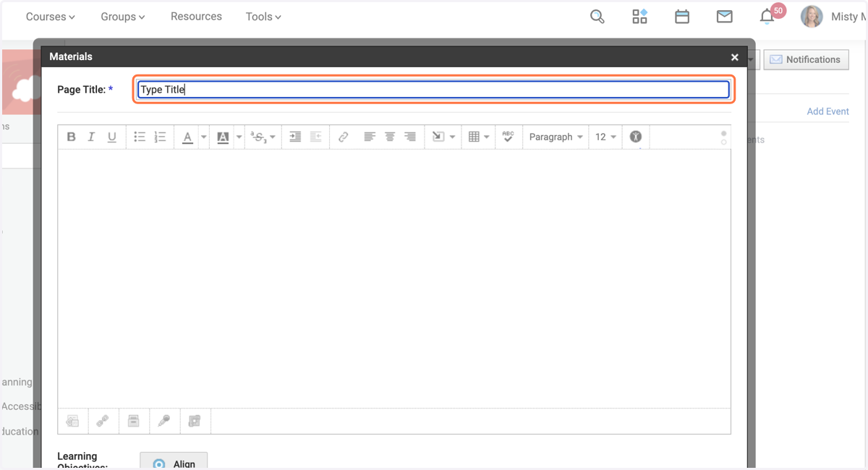The height and width of the screenshot is (470, 868).
Task: Run the ABC spell checker
Action: (x=508, y=137)
